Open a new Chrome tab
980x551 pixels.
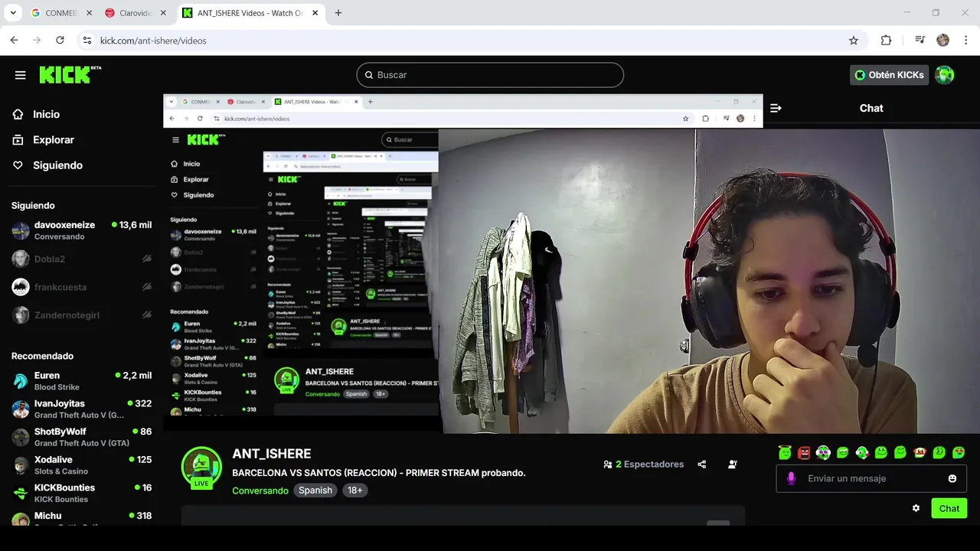(338, 13)
